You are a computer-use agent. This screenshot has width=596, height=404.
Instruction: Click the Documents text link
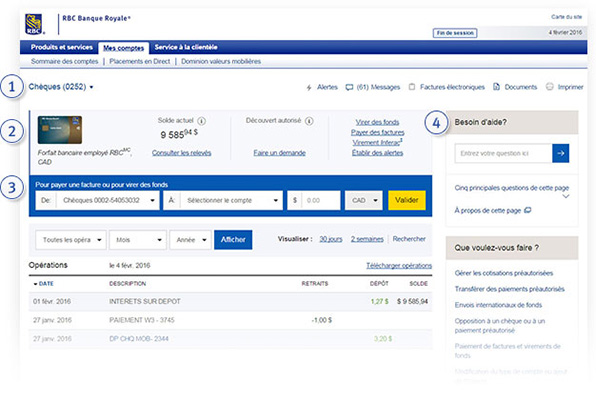coord(521,87)
